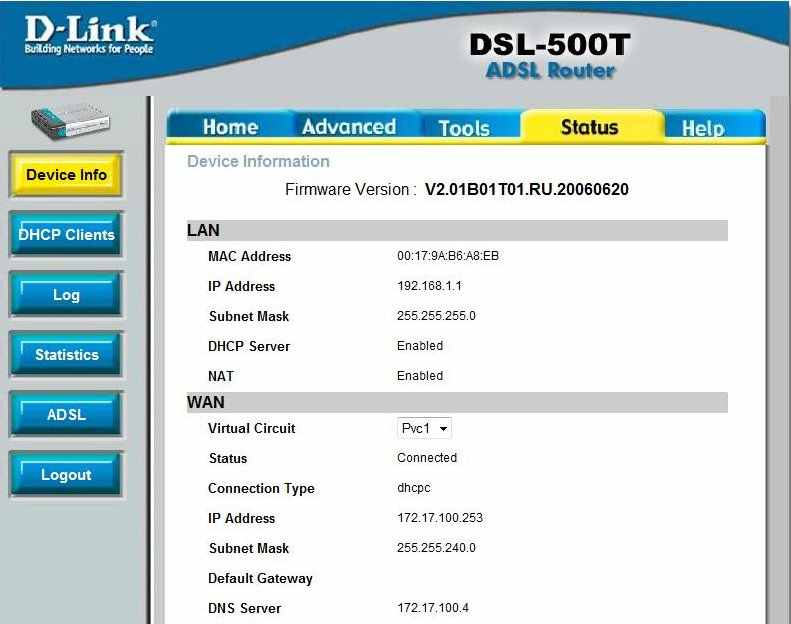Switch to the Advanced tab

349,127
